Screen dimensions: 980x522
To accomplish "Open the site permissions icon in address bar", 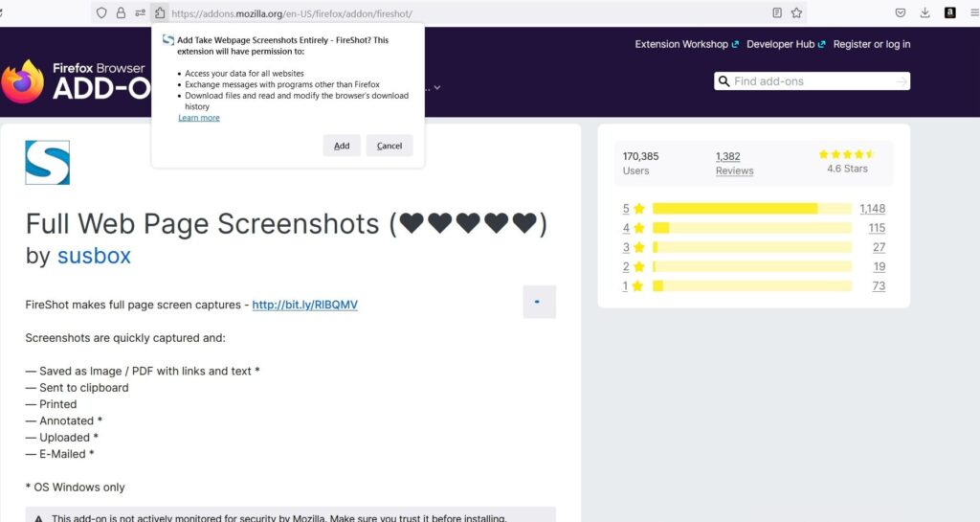I will [140, 12].
